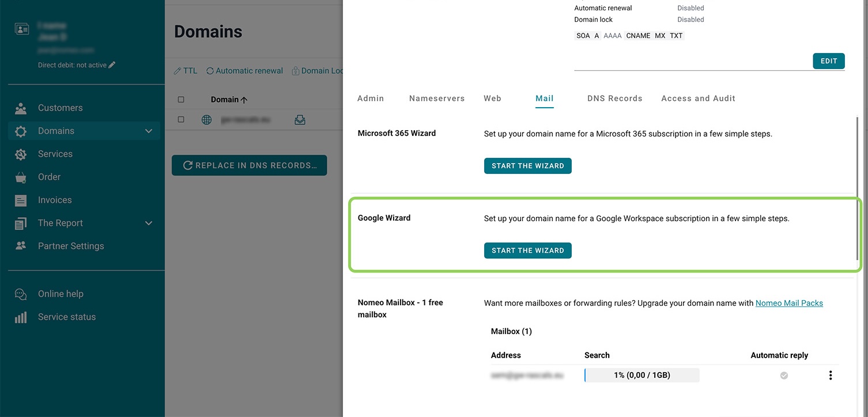Open the Nomeo Mail Packs link
The width and height of the screenshot is (868, 417).
pos(789,303)
